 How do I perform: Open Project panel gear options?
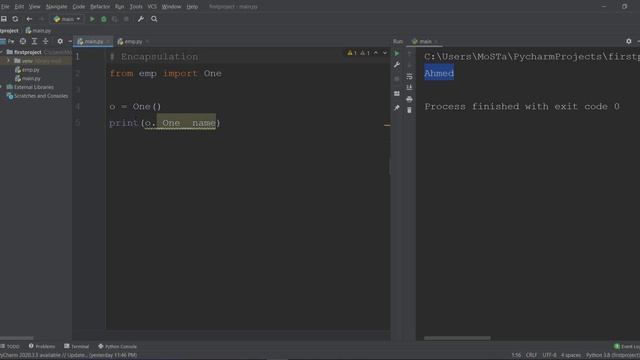tap(60, 41)
